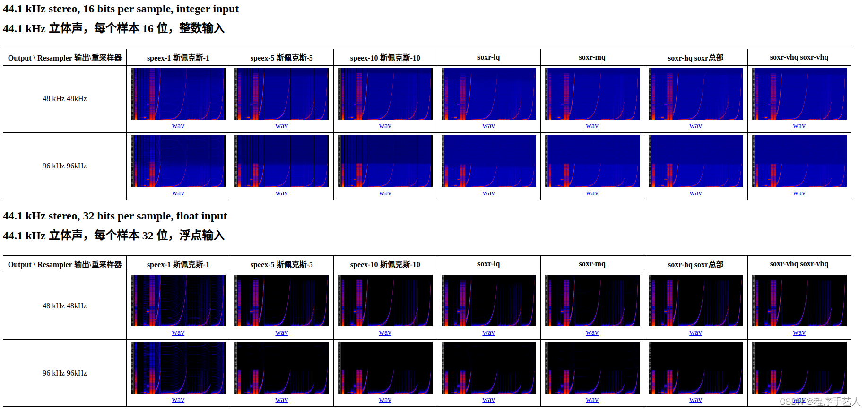This screenshot has height=411, width=868.
Task: View speex-5 48 kHz spectrogram in integer input table
Action: click(282, 94)
